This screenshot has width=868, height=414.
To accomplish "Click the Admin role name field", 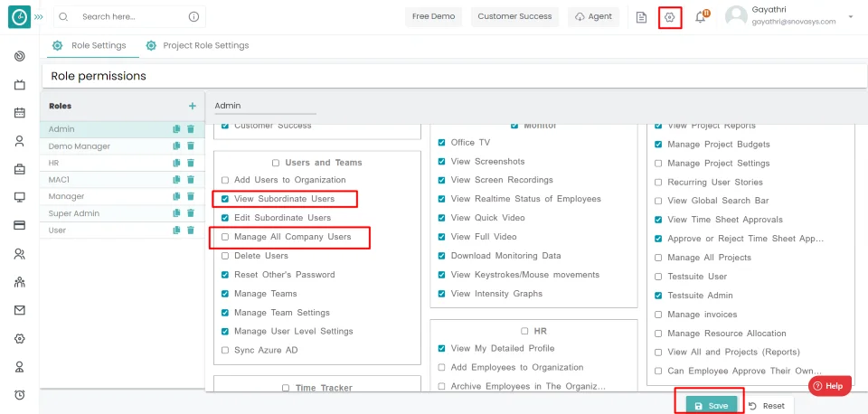I will point(266,106).
